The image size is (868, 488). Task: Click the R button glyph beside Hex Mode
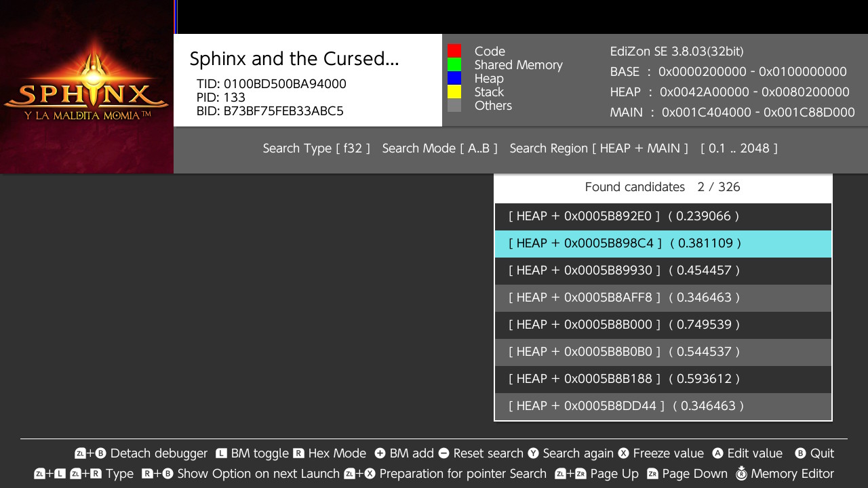tap(298, 453)
